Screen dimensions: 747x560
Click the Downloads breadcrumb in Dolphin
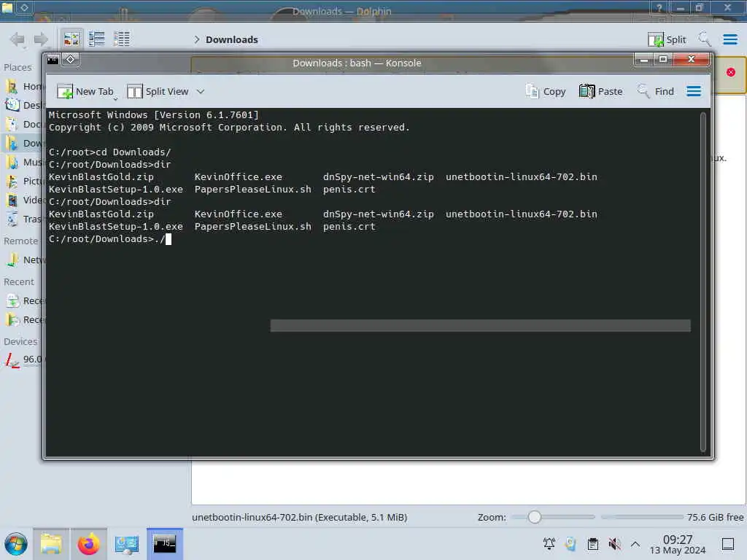click(x=231, y=39)
